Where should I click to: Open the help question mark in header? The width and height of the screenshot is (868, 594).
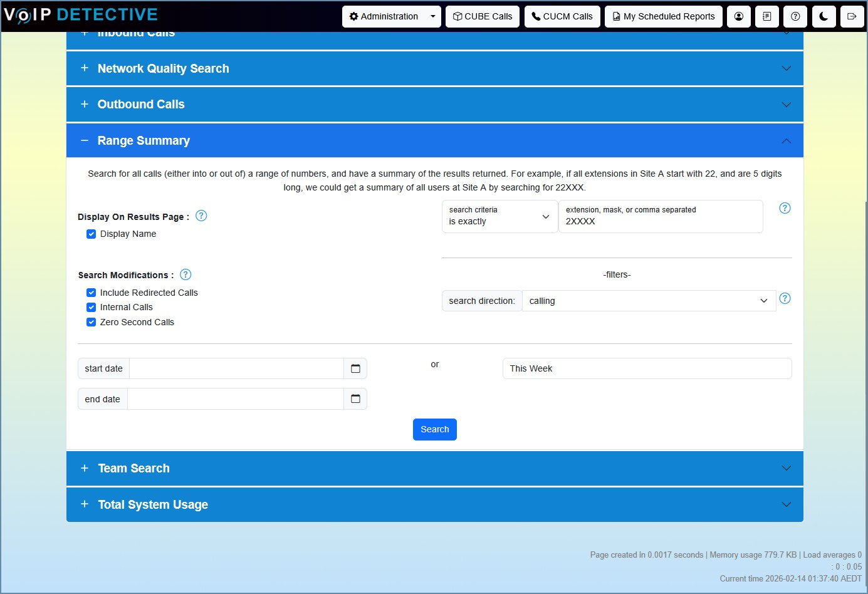[x=795, y=16]
